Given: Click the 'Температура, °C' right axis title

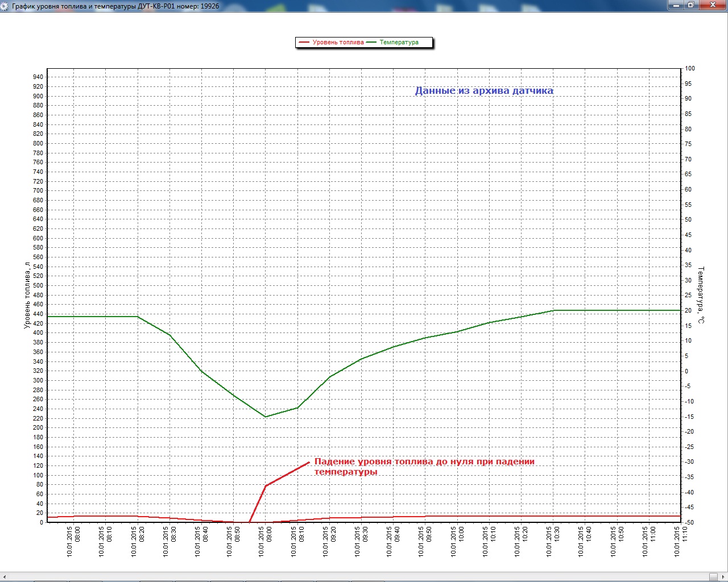Looking at the screenshot, I should click(x=701, y=295).
